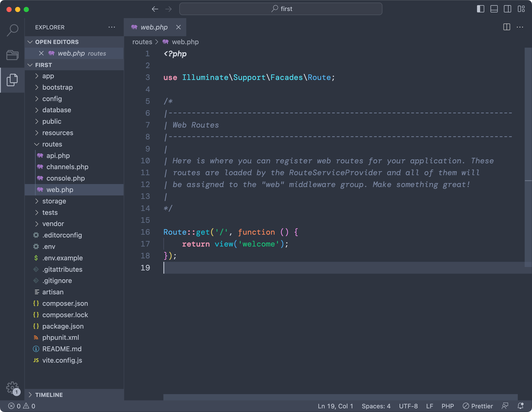Open the notifications bell in status bar

pos(520,406)
